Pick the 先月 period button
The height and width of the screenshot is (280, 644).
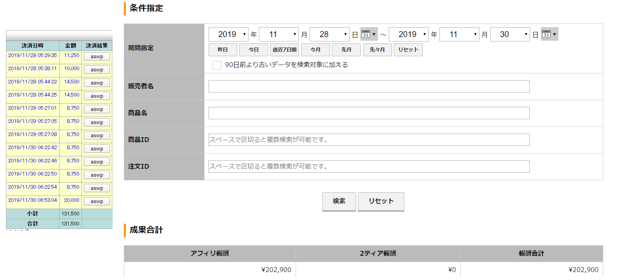click(346, 50)
